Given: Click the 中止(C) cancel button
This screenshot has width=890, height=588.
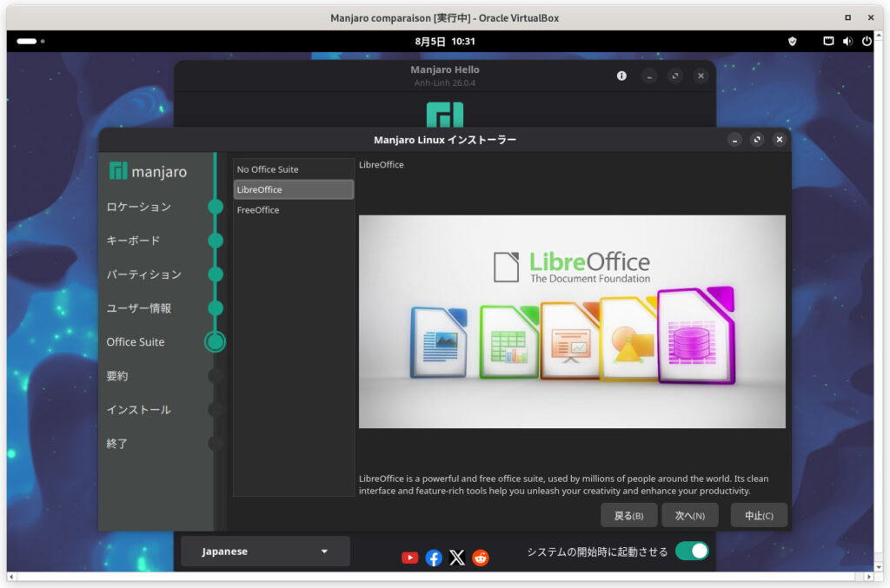Looking at the screenshot, I should pos(759,515).
